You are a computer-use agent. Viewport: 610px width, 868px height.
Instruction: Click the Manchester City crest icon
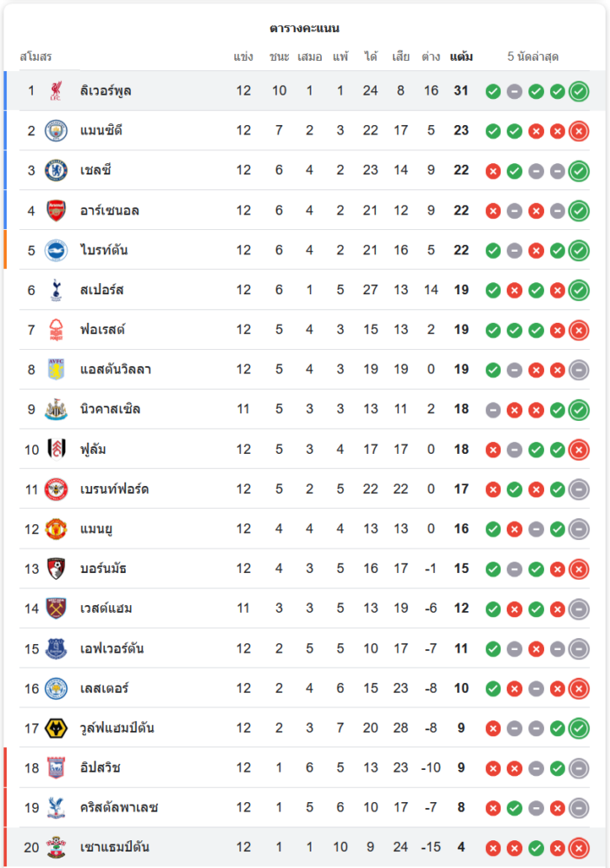56,130
